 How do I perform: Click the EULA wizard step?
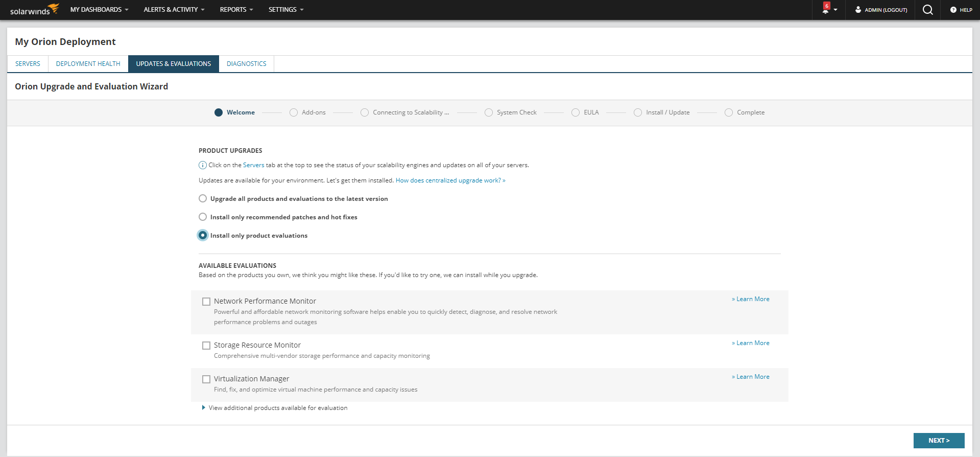click(585, 112)
